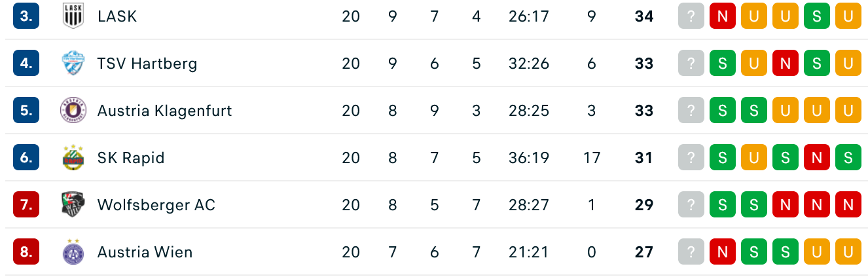Click the blue rank 5 position badge

[26, 111]
